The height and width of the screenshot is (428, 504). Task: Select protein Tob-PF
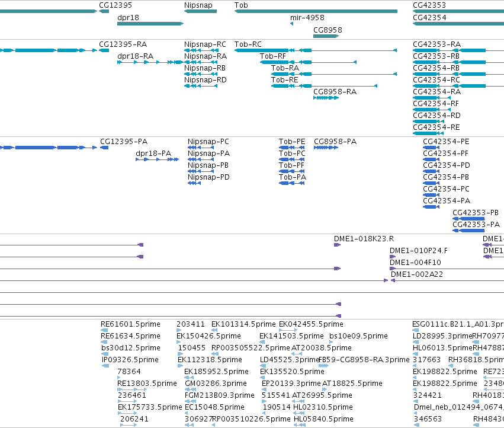pos(292,171)
